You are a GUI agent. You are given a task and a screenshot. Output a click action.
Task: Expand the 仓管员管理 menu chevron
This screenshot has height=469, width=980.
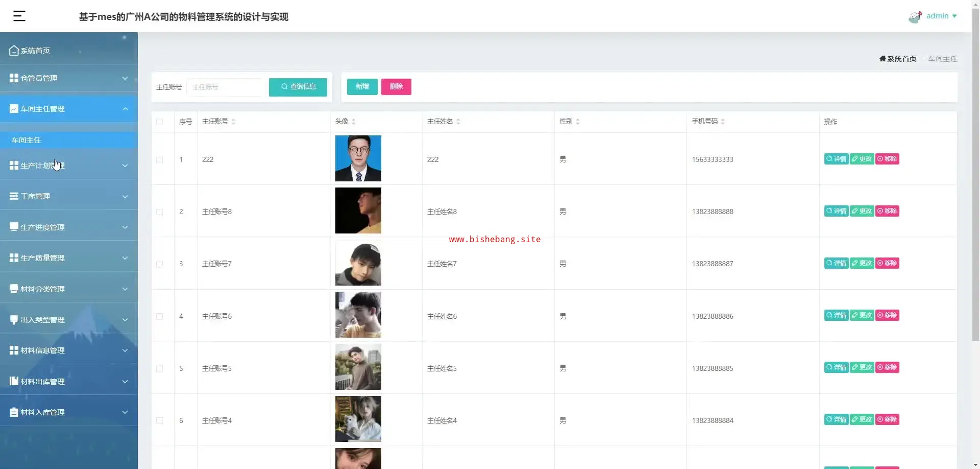pyautogui.click(x=125, y=78)
